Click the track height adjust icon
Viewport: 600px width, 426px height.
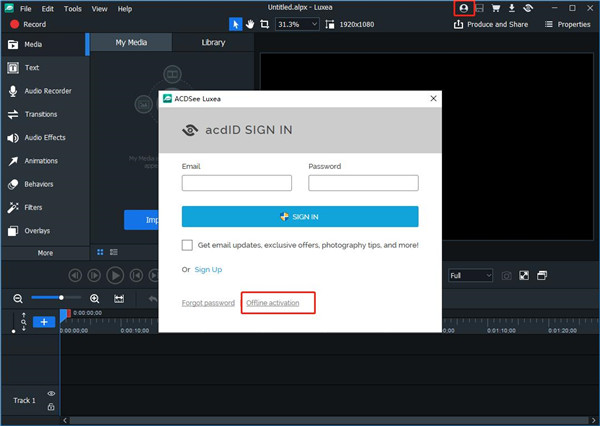[24, 322]
